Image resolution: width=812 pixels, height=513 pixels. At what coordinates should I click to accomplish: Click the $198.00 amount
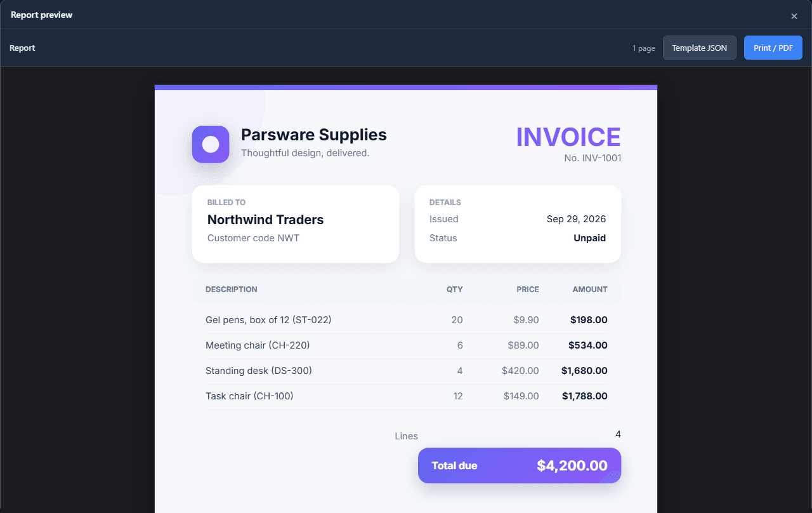[589, 320]
